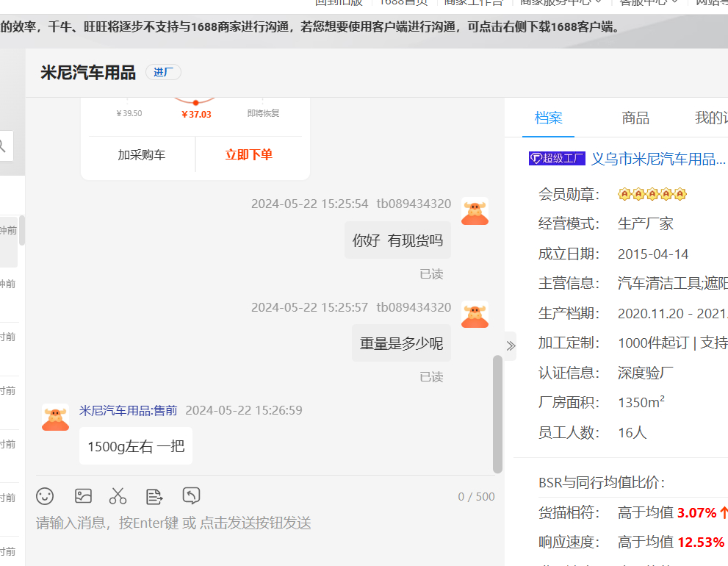Image resolution: width=728 pixels, height=566 pixels.
Task: Switch to the 商品 tab
Action: pyautogui.click(x=635, y=118)
